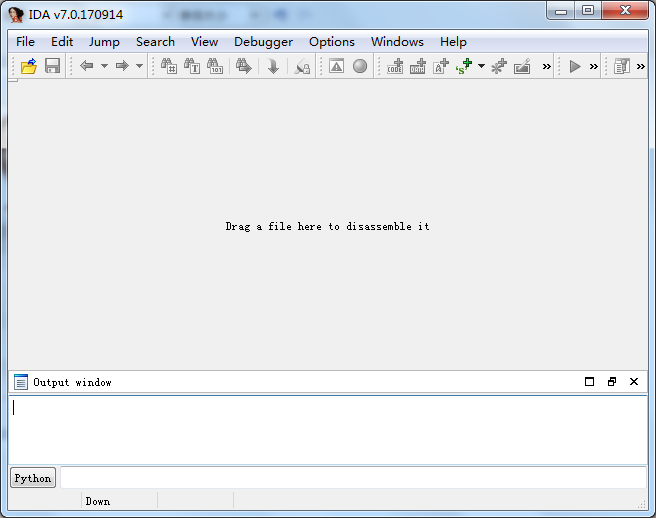Click the 'Down' status bar text
The image size is (656, 518).
tap(97, 501)
